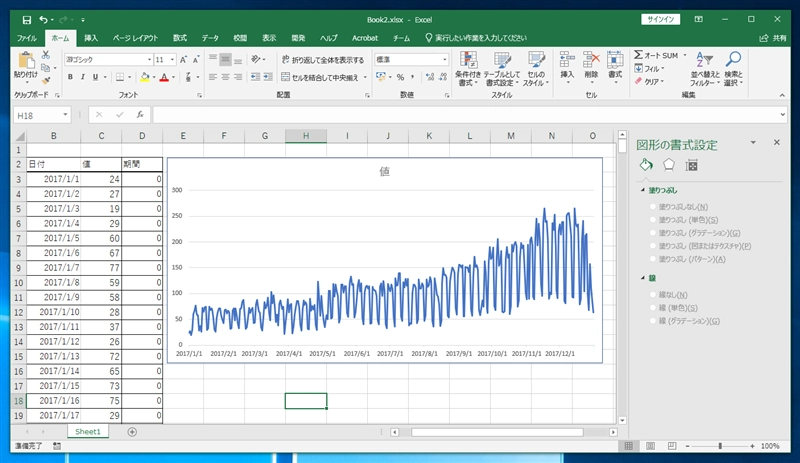Image resolution: width=800 pixels, height=463 pixels.
Task: Click the Copy icon in clipboard group
Action: [45, 68]
